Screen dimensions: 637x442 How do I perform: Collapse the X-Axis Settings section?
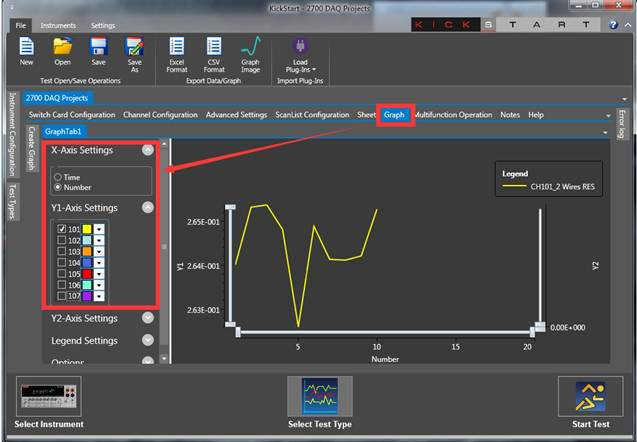tap(148, 150)
